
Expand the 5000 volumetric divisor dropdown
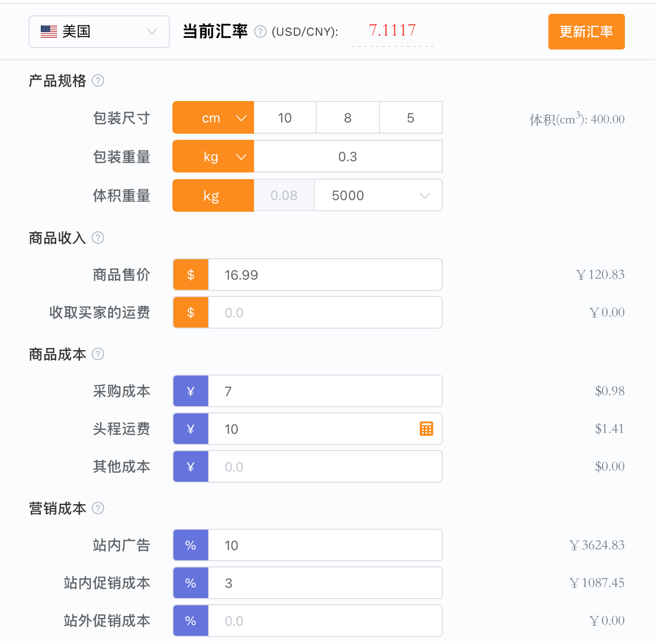point(379,195)
